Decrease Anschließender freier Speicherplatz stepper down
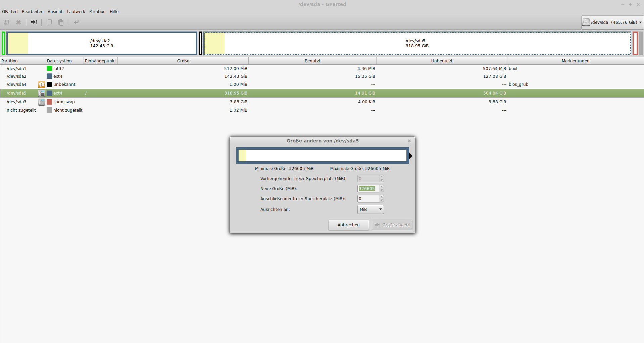Screen dimensions: 644x343 click(x=382, y=201)
